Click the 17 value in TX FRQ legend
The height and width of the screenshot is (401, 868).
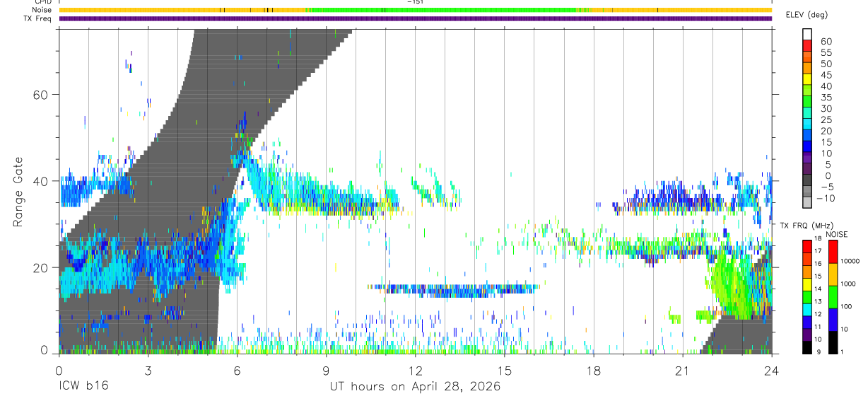pos(818,251)
